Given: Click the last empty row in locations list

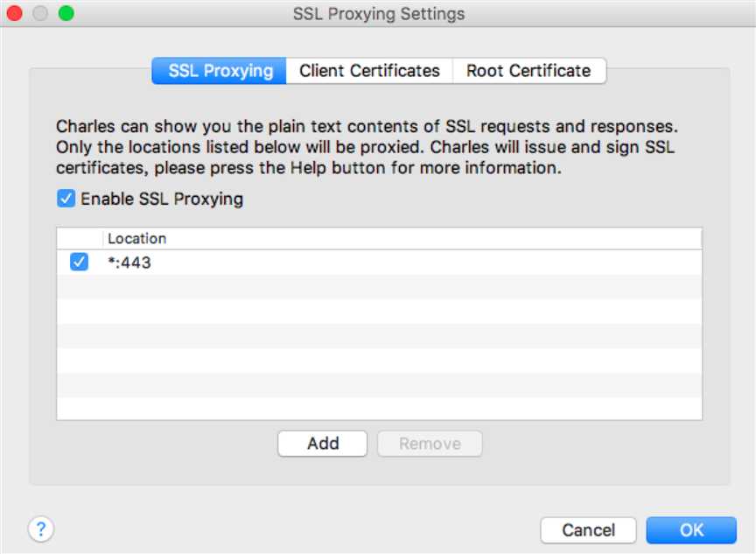Looking at the screenshot, I should click(x=379, y=409).
